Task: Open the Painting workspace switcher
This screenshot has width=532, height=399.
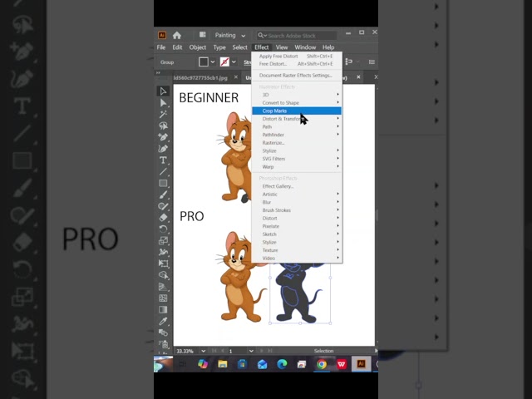Action: point(229,35)
